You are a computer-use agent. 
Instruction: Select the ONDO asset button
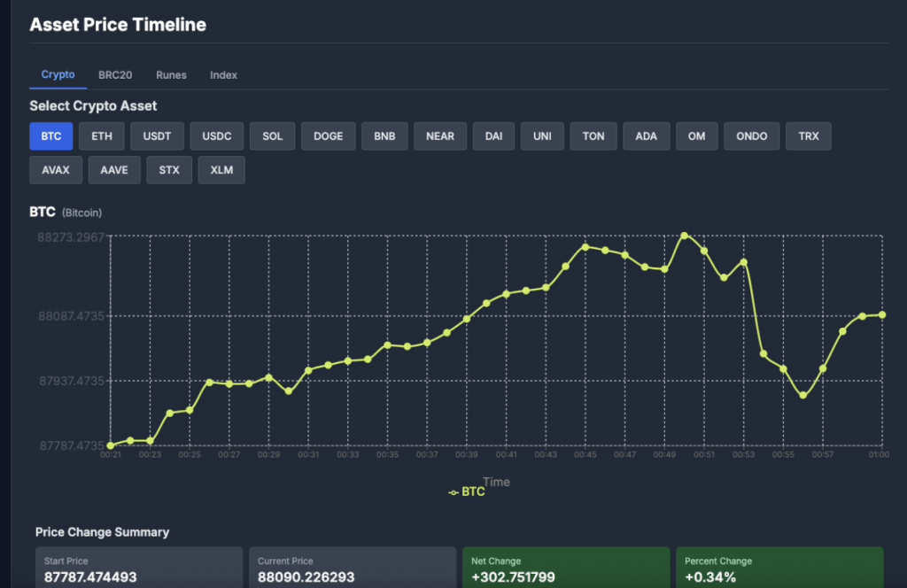752,136
